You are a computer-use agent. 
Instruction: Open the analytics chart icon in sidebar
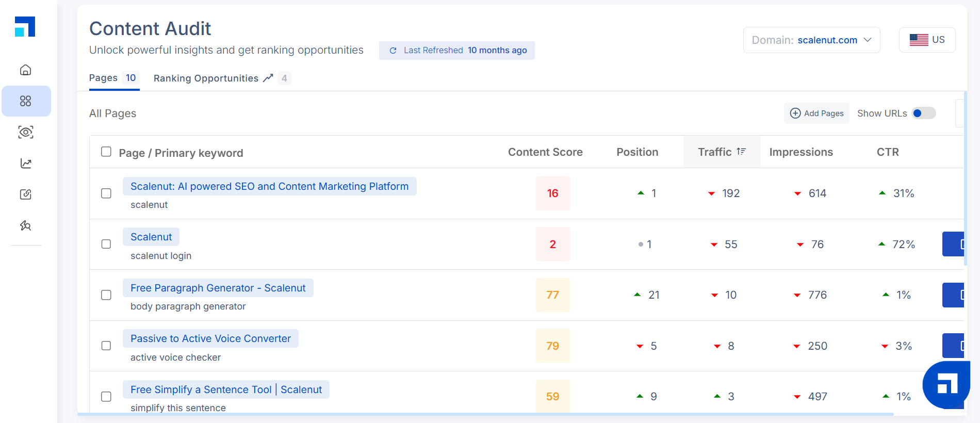tap(26, 164)
